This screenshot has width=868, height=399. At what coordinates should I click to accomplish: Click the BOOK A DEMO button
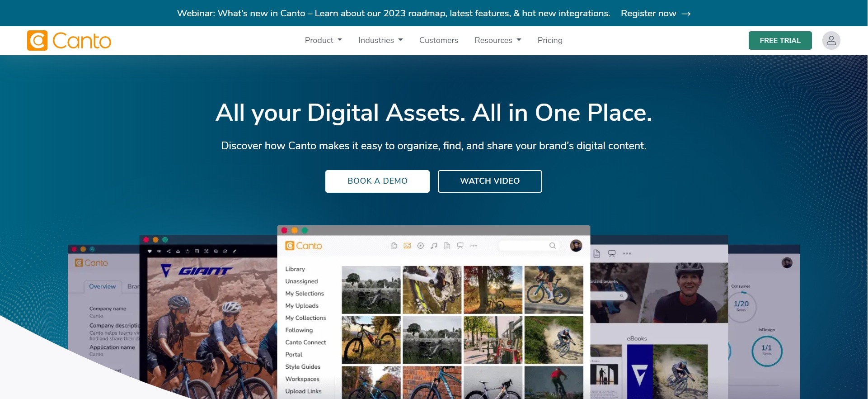click(x=377, y=181)
